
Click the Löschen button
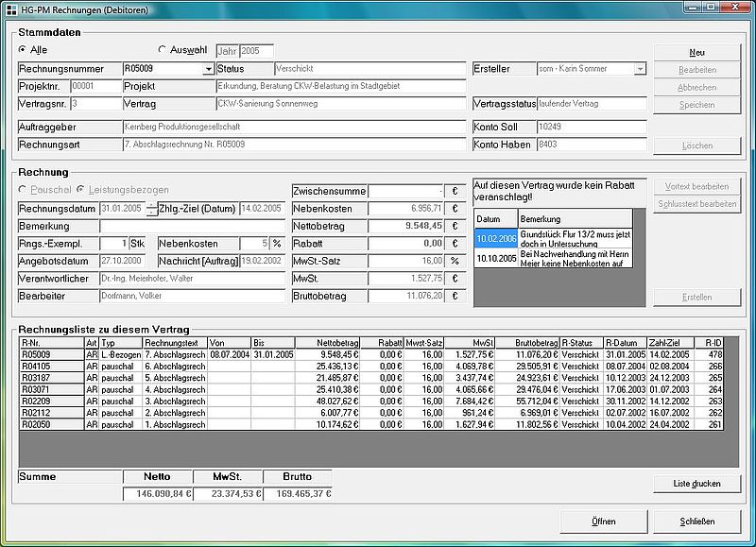(696, 145)
